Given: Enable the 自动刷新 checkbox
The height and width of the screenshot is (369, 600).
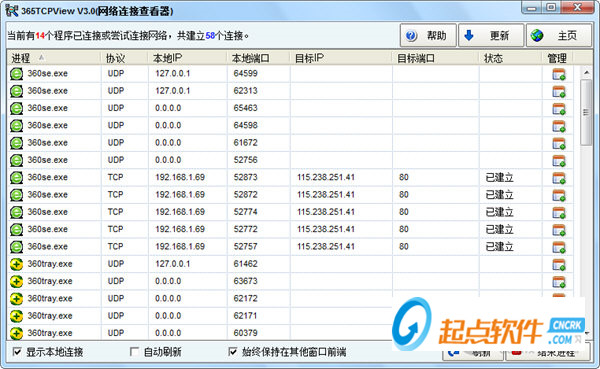Looking at the screenshot, I should (x=134, y=351).
